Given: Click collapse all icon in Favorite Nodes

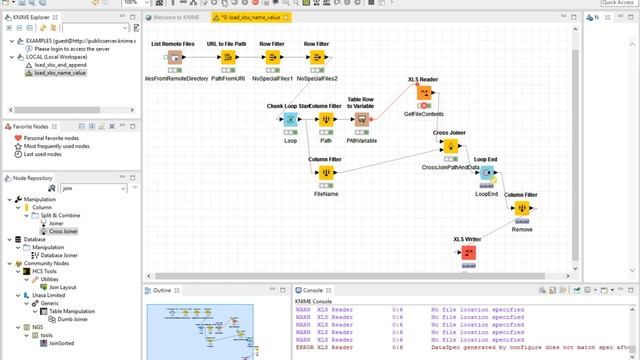Looking at the screenshot, I should 82,127.
